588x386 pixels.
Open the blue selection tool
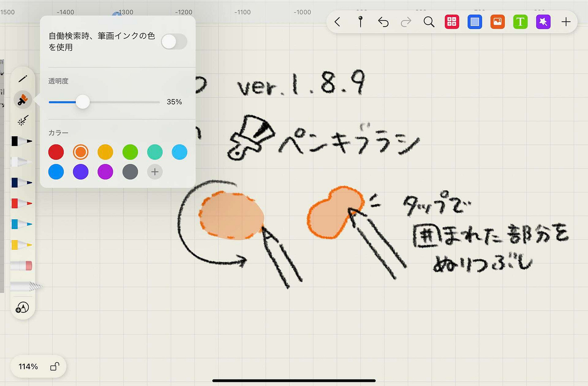click(x=475, y=22)
